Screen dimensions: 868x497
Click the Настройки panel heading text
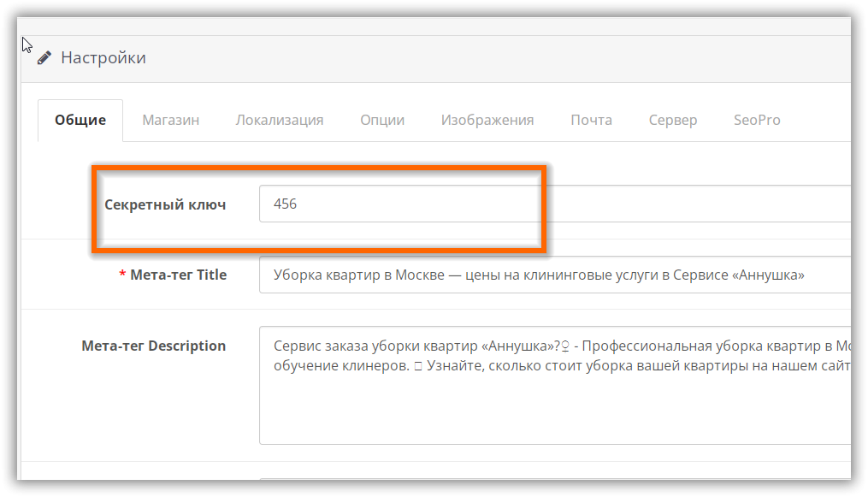(x=103, y=58)
